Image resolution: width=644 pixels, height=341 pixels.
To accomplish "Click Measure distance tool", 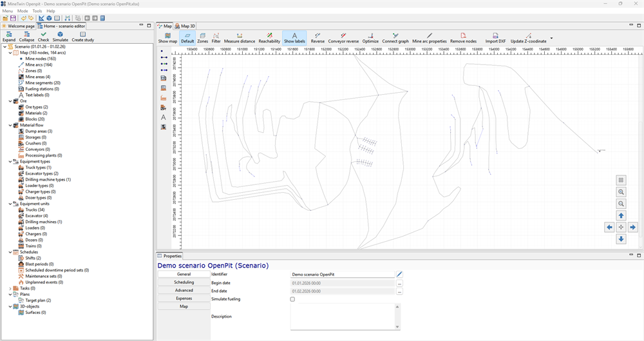I will [240, 38].
